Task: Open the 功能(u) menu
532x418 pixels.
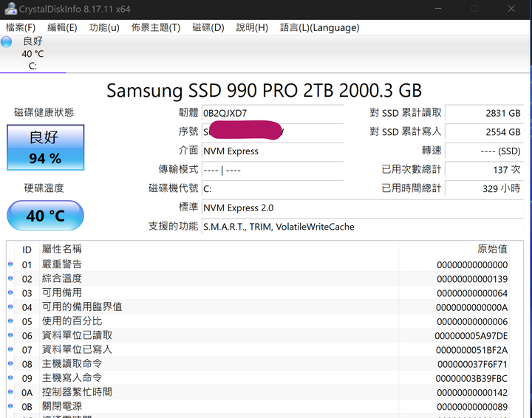Action: coord(104,27)
